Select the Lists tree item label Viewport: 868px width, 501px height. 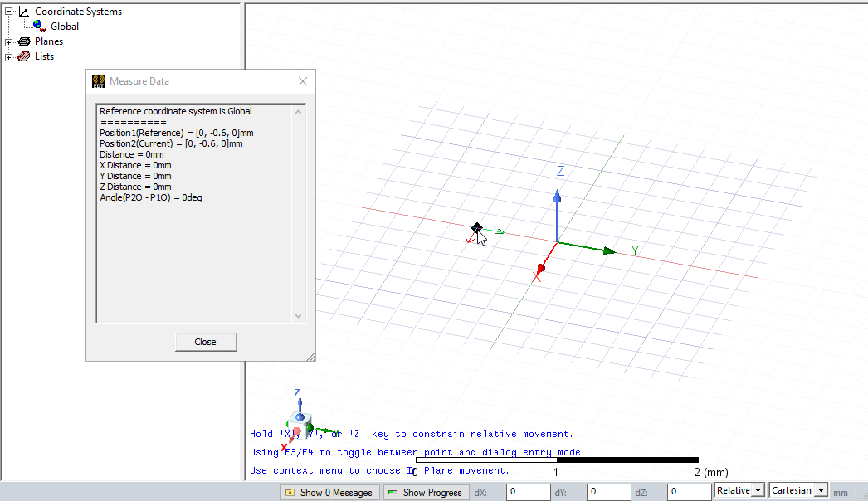pos(44,56)
